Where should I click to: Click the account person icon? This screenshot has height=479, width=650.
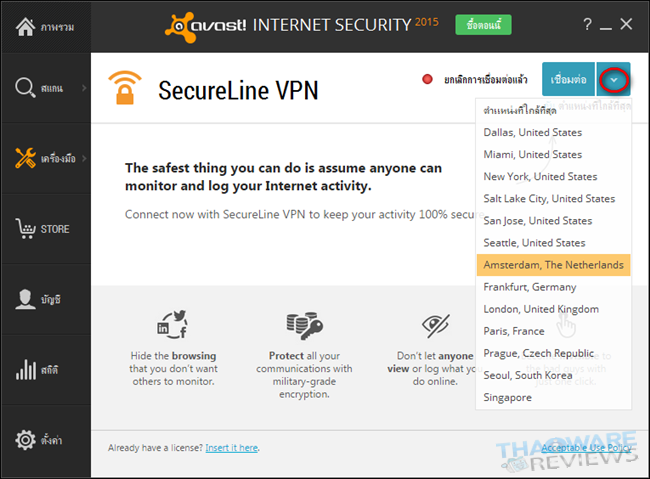(x=27, y=299)
